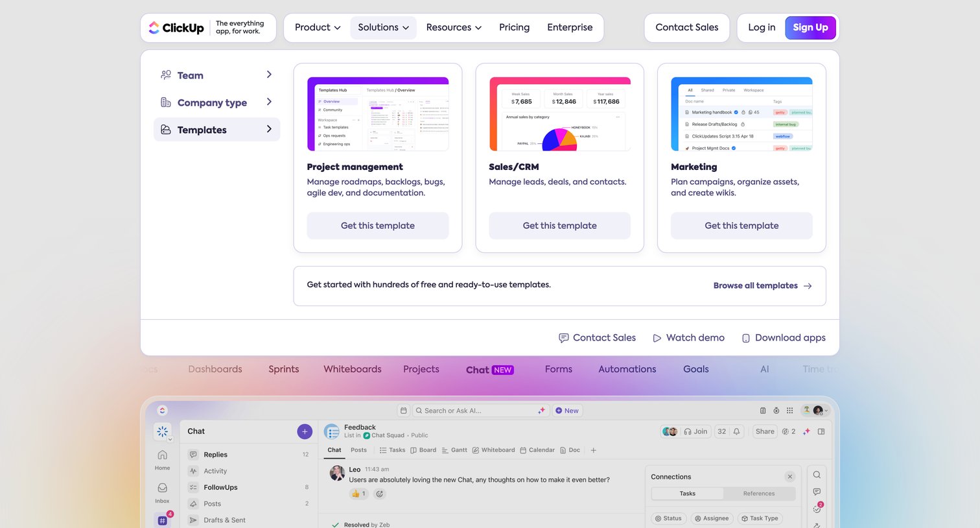Toggle the side panel layout icon
The height and width of the screenshot is (528, 980).
[821, 431]
